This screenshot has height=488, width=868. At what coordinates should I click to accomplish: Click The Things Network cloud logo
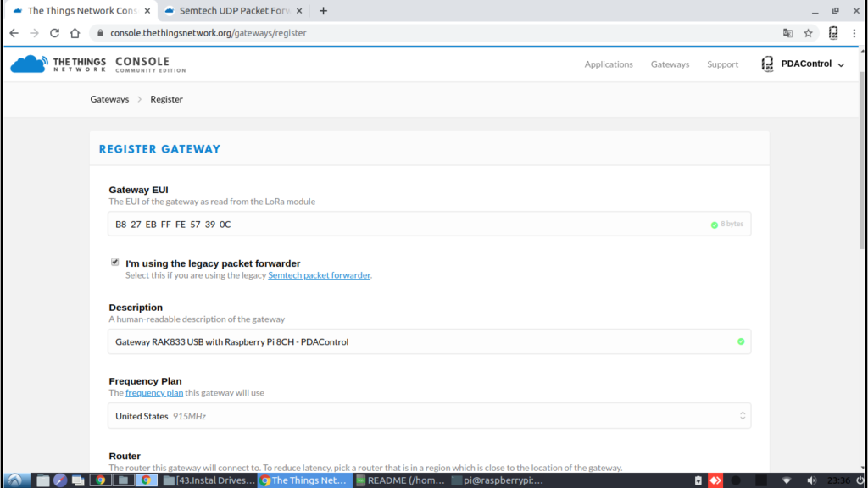pyautogui.click(x=29, y=64)
